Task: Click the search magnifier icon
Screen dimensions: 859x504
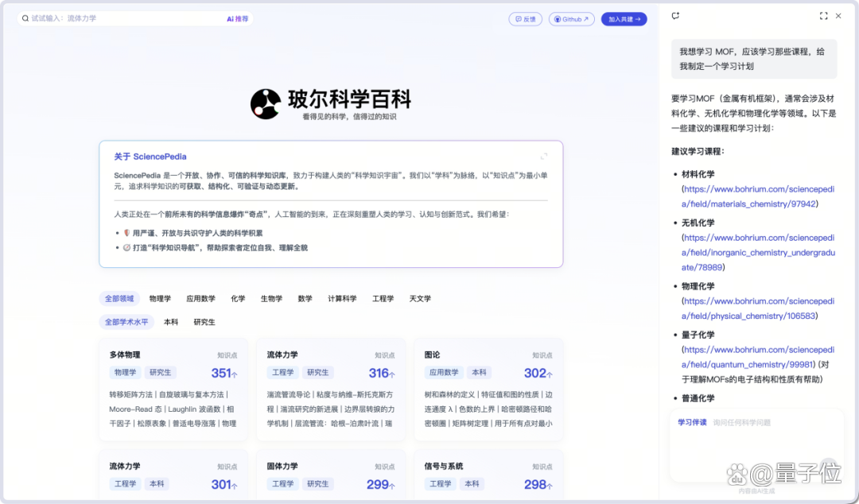Action: (x=25, y=18)
